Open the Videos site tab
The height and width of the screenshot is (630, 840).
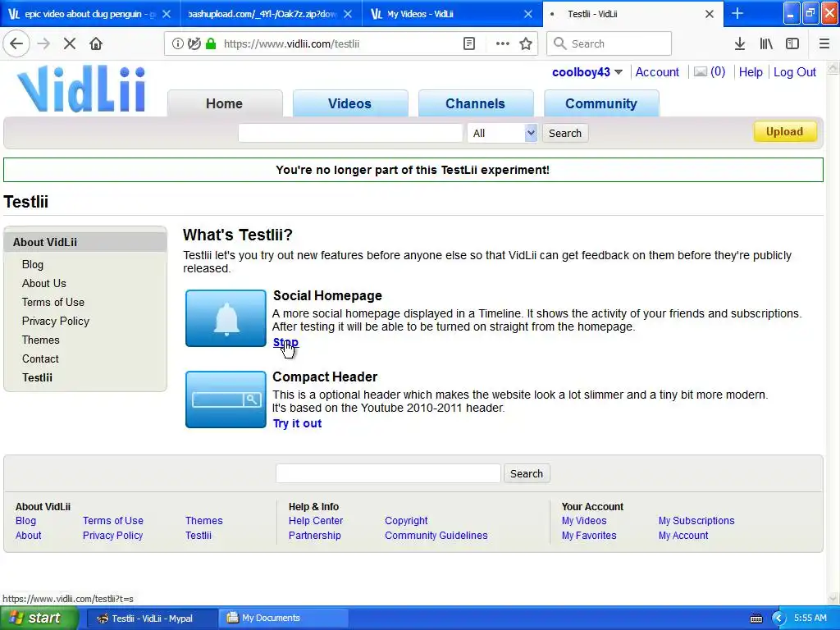point(349,103)
